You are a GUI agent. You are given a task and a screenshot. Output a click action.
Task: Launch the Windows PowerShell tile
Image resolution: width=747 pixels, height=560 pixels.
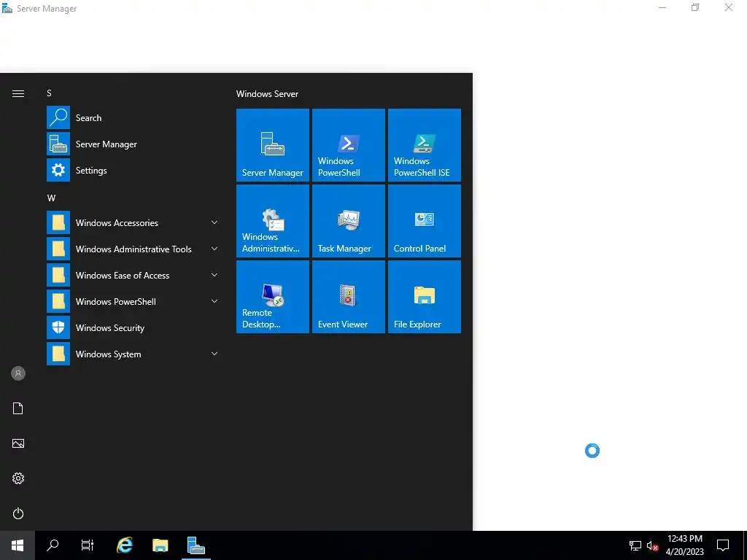[x=348, y=145]
